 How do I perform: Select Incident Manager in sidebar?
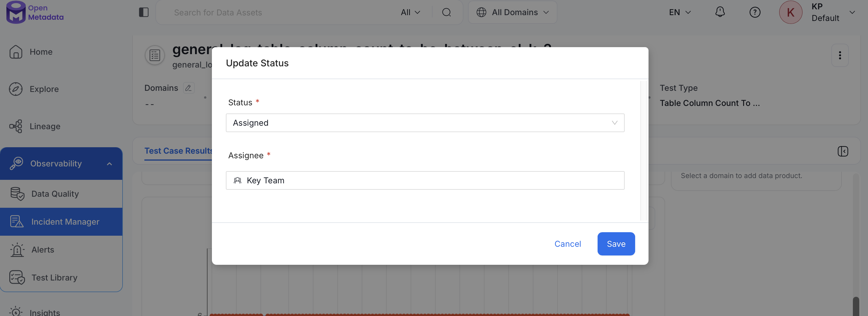coord(61,222)
